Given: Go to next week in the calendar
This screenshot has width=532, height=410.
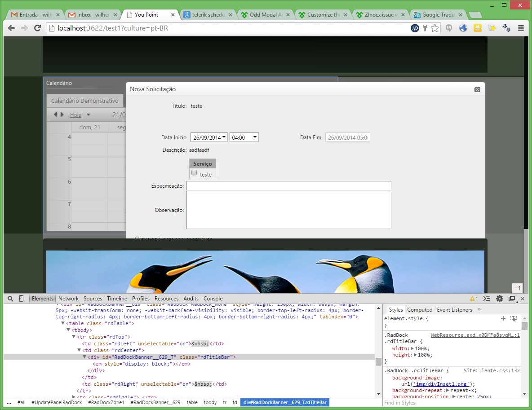Looking at the screenshot, I should 62,114.
